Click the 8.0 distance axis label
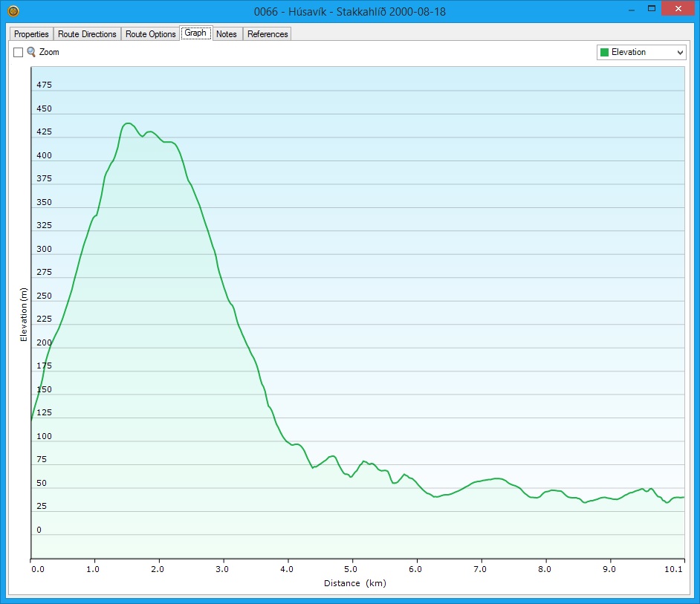The width and height of the screenshot is (700, 604). click(x=544, y=569)
